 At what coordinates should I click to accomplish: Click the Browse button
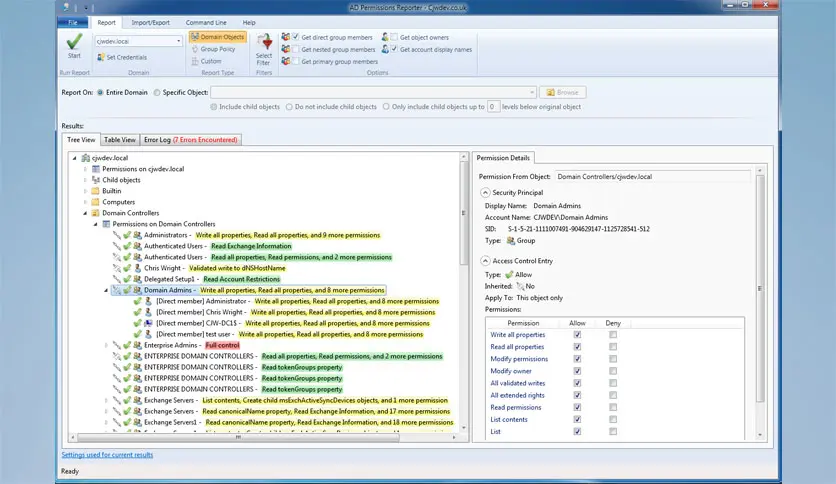coord(562,92)
